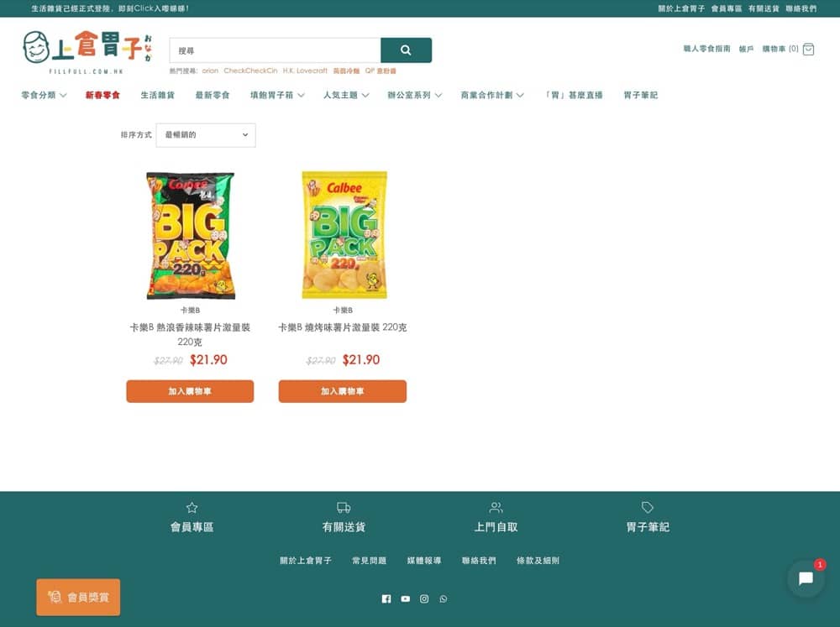Click the truck icon above 有關送貨
This screenshot has width=840, height=627.
[x=344, y=507]
